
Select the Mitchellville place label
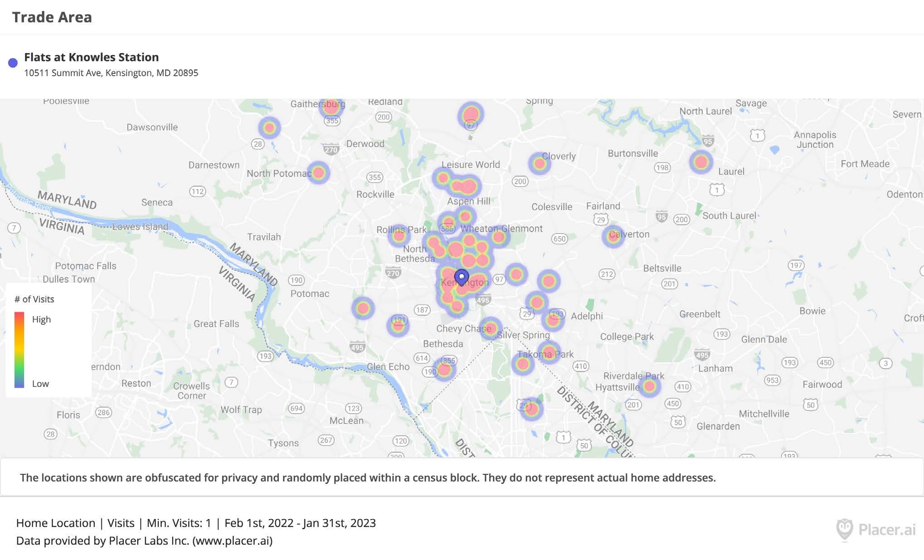tap(764, 414)
